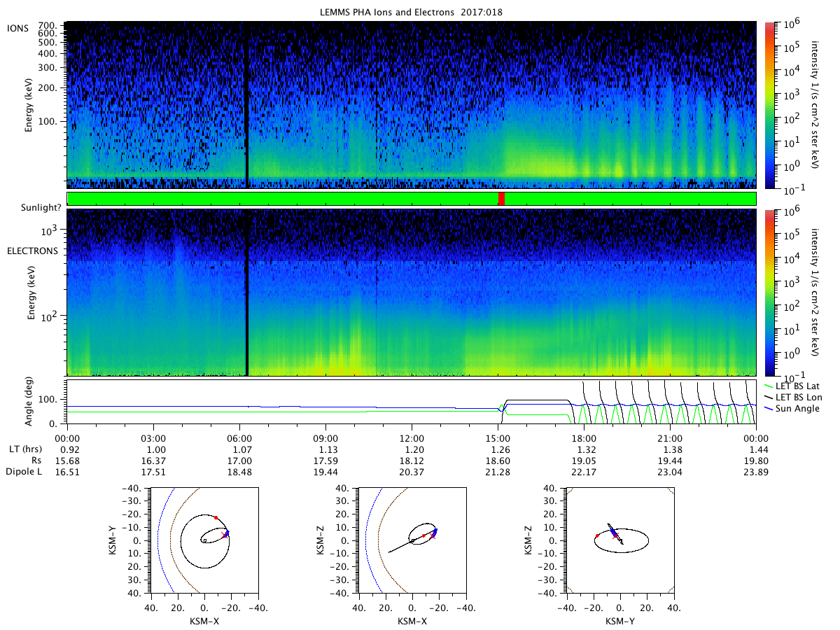The height and width of the screenshot is (630, 840).
Task: Click the Dipole L value 16.51
Action: [67, 472]
